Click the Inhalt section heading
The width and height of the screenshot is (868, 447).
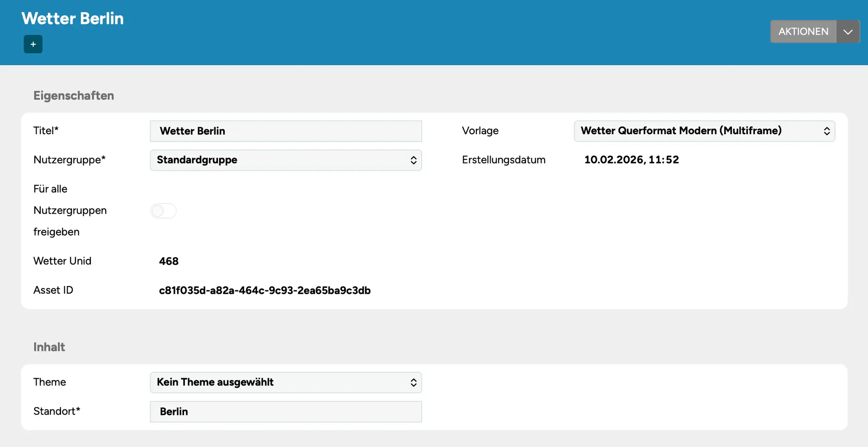pyautogui.click(x=49, y=347)
